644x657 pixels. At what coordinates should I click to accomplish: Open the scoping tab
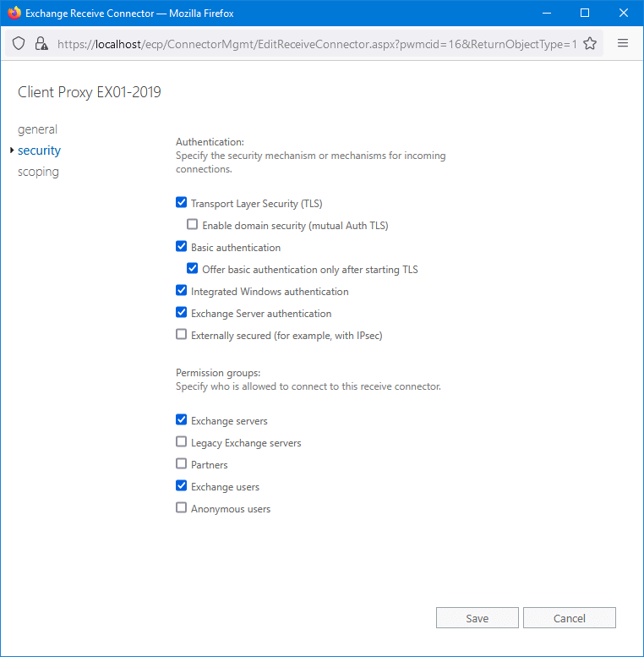point(38,172)
